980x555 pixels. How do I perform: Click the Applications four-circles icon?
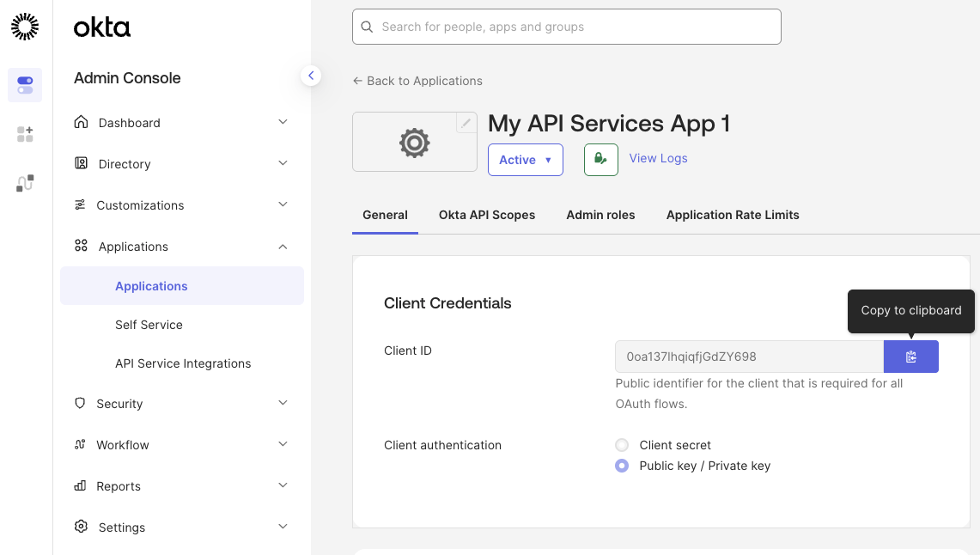(81, 246)
